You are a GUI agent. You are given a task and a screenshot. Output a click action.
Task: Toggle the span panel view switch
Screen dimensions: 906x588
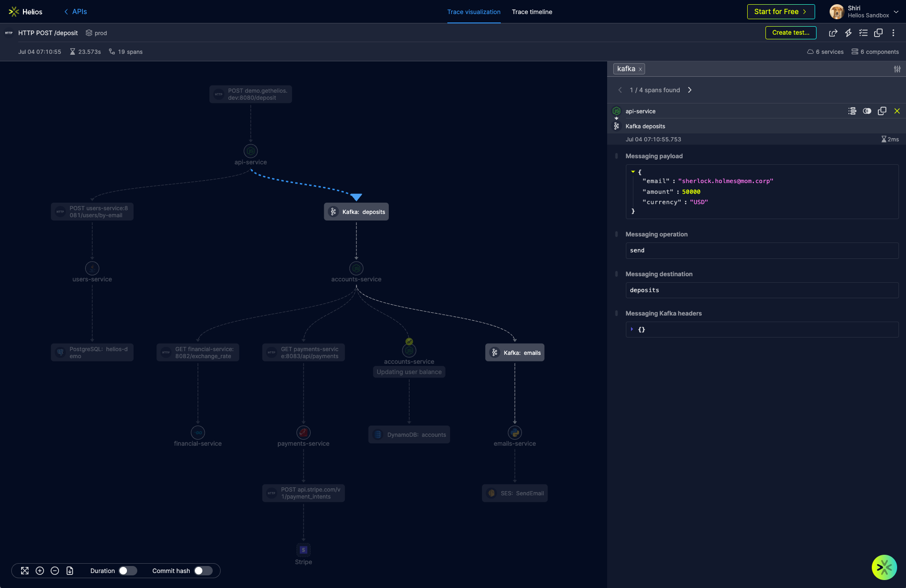click(867, 111)
